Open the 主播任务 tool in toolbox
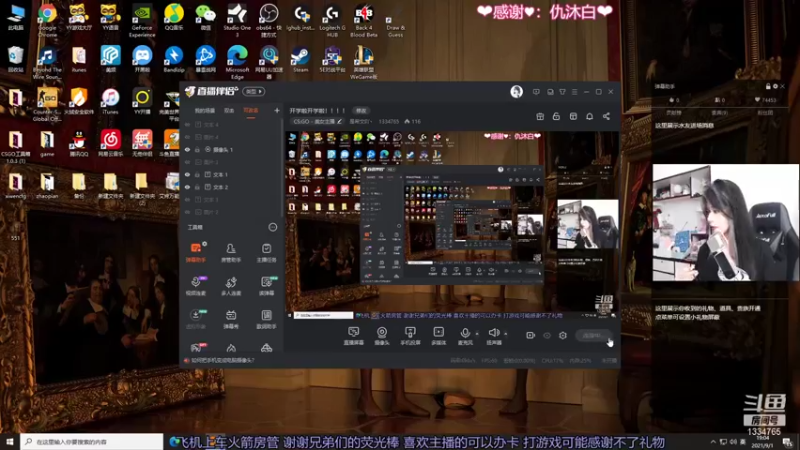 tap(266, 253)
